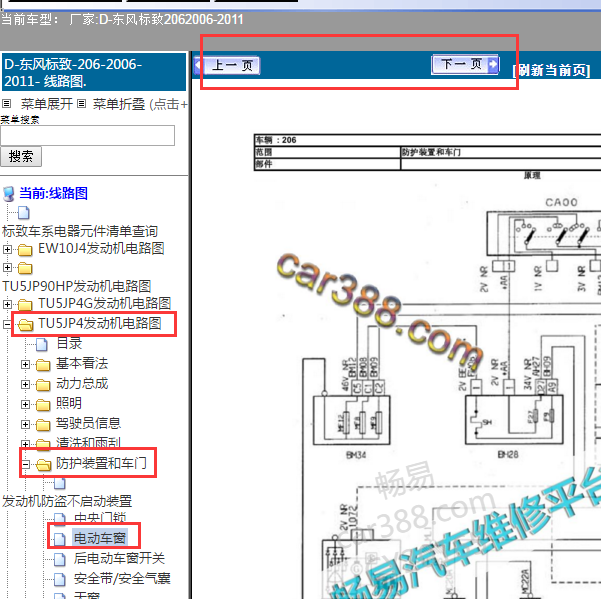The image size is (601, 599).
Task: Click the 安全带/安全气囊 document icon
Action: click(x=60, y=579)
